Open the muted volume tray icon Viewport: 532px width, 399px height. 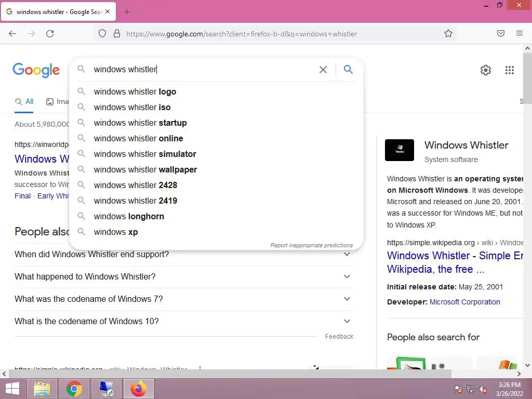pos(483,389)
